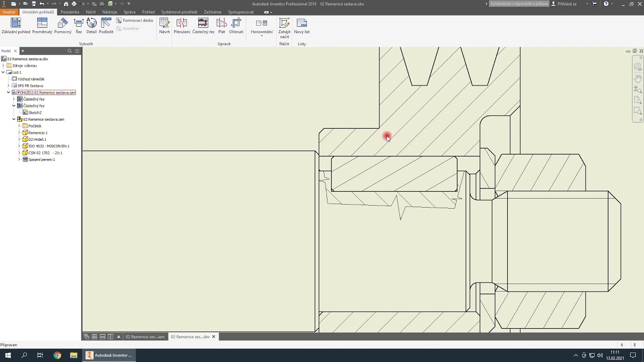This screenshot has width=644, height=362.
Task: Click the Zoom tool in navigation bar
Action: (637, 89)
